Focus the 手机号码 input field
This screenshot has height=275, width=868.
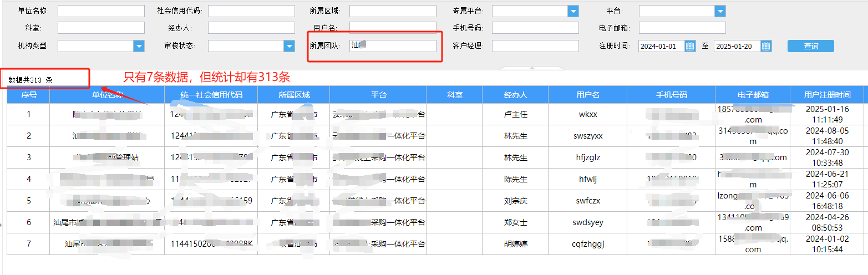535,28
